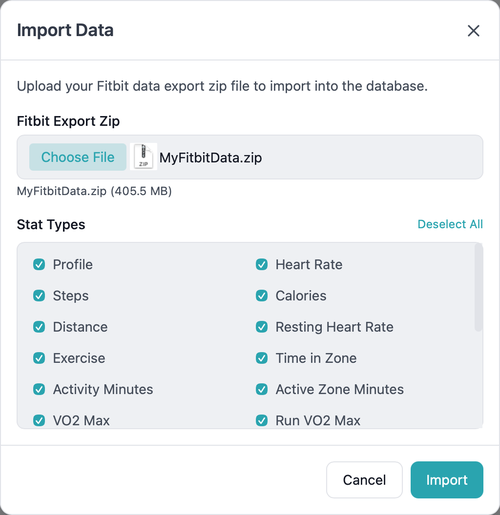
Task: Click the Stat Types list scrollbar
Action: (x=478, y=288)
